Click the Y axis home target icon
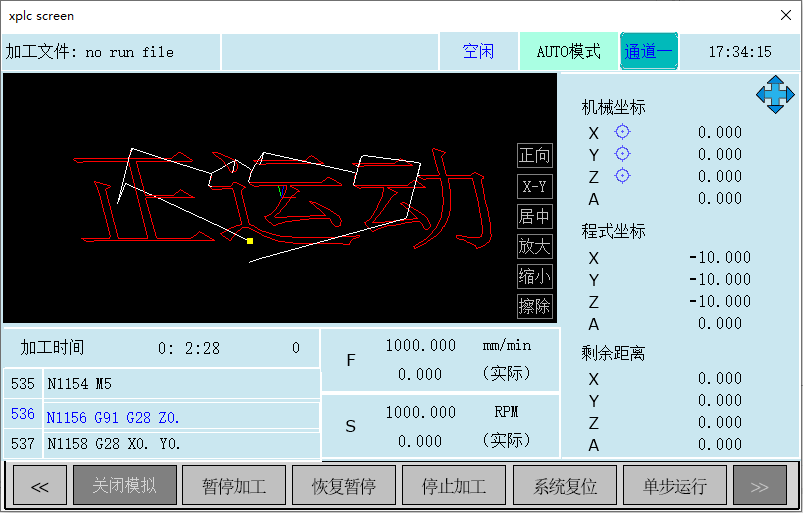The image size is (803, 513). pos(622,154)
